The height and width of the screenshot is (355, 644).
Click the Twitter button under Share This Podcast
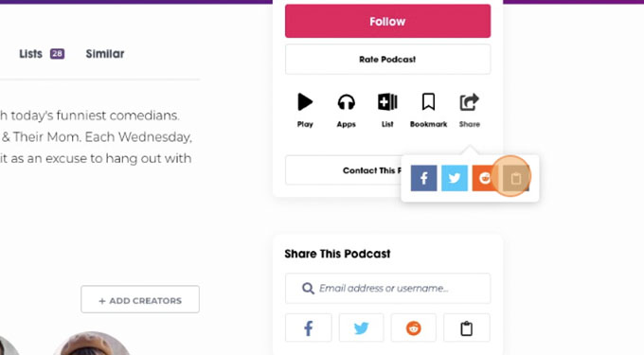362,328
